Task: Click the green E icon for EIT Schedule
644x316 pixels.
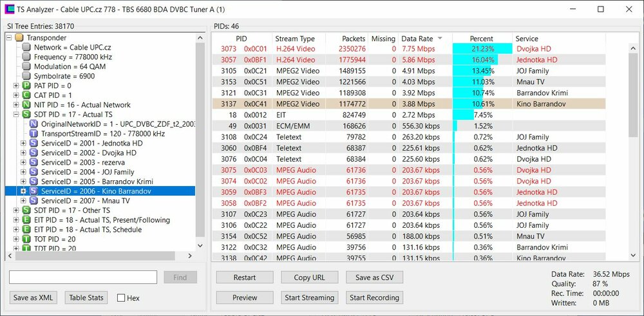Action: pos(26,230)
